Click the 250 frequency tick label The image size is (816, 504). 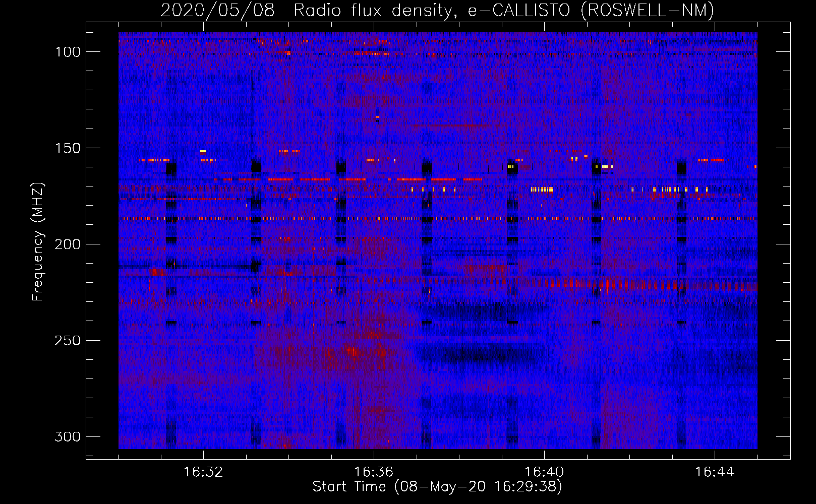(x=68, y=341)
